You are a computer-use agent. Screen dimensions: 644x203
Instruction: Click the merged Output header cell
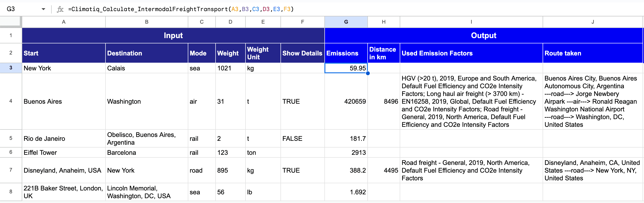tap(484, 35)
